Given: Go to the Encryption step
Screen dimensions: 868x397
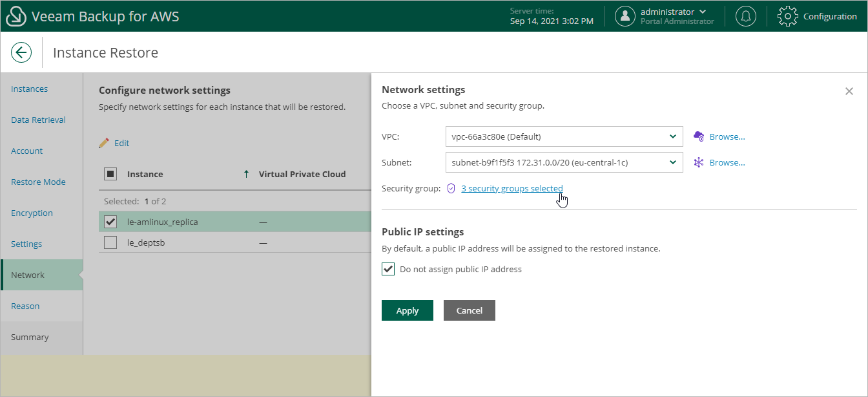Looking at the screenshot, I should tap(32, 213).
